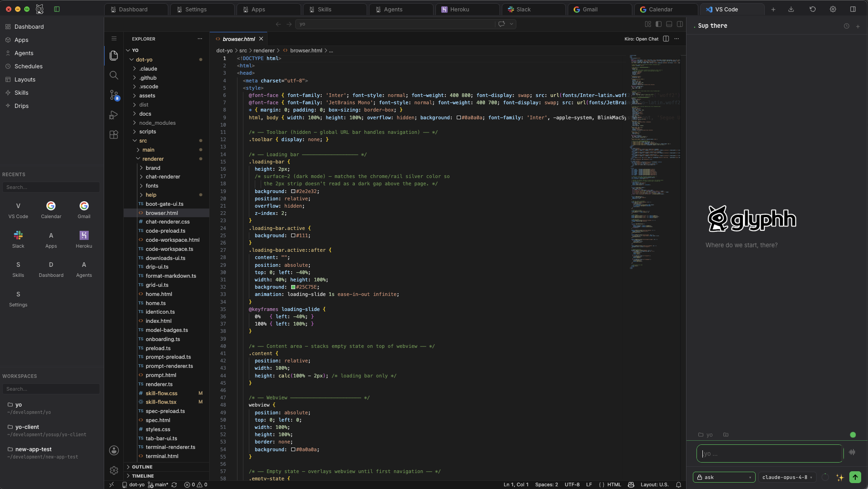Select the browser.html editor tab
The height and width of the screenshot is (489, 868).
point(238,39)
